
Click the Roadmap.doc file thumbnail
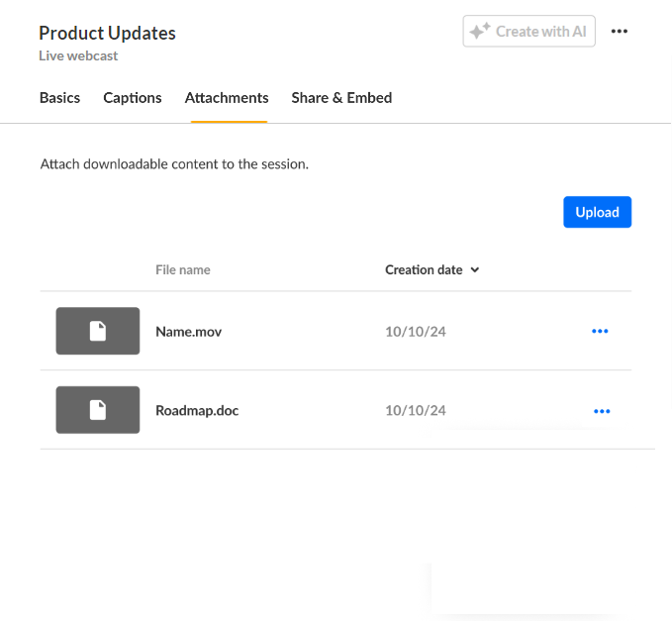98,410
